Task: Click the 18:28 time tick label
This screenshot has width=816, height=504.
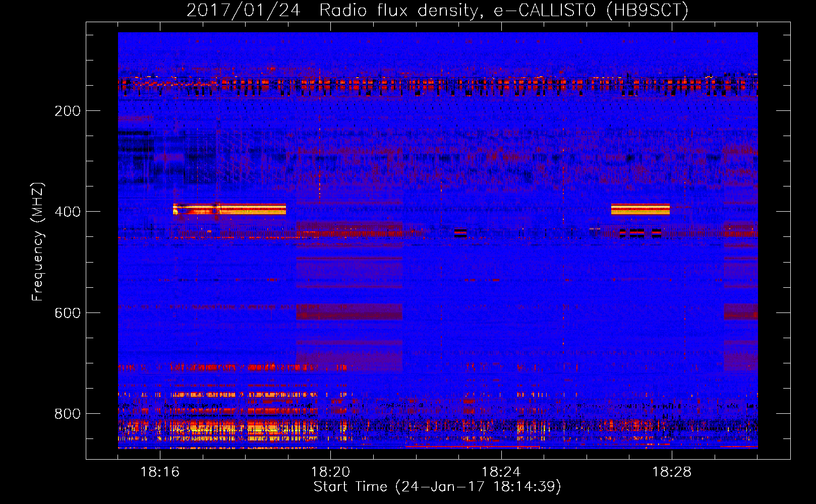Action: tap(672, 472)
